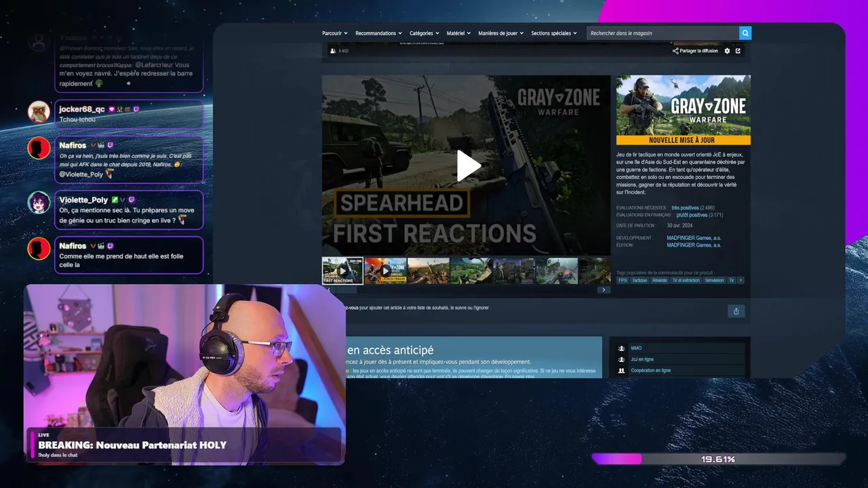
Task: Open the developer MADFINGER Games link
Action: point(694,238)
